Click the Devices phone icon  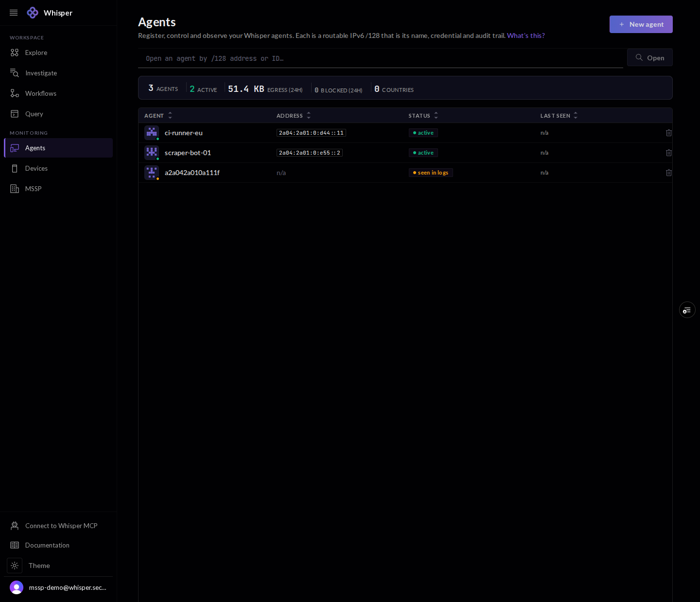point(15,168)
